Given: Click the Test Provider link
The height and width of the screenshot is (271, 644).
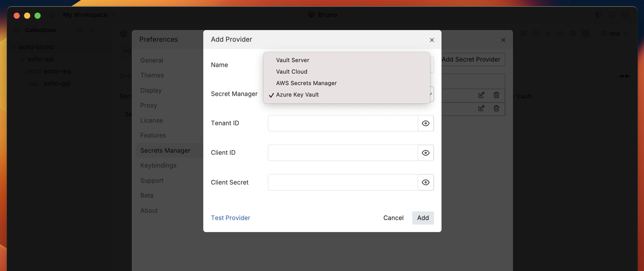Looking at the screenshot, I should 230,218.
